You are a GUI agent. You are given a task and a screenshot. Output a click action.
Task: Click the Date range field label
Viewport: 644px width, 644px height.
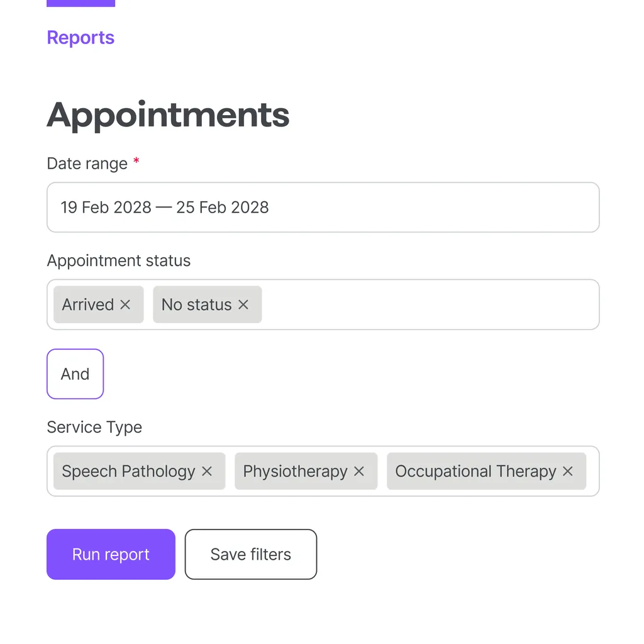point(87,164)
